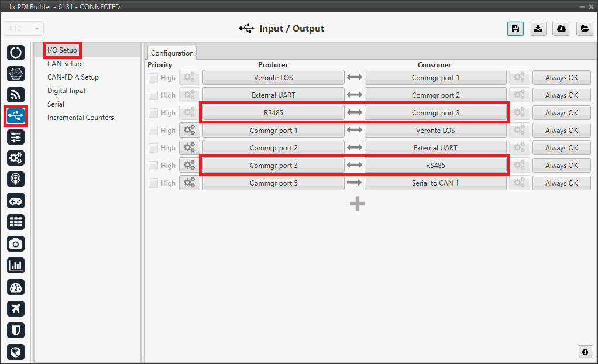Screen dimensions: 598x364
Task: Open the Commgr port 5 producer selector
Action: [273, 183]
